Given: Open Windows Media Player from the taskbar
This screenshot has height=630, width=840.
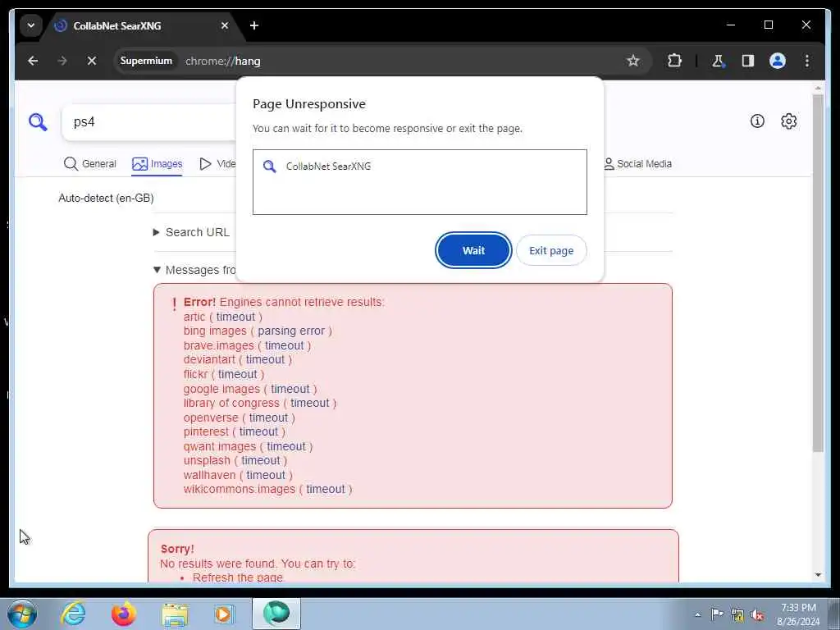Looking at the screenshot, I should [x=224, y=614].
